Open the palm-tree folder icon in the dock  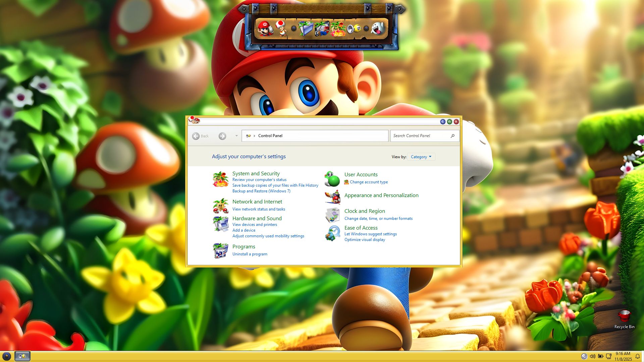[306, 29]
